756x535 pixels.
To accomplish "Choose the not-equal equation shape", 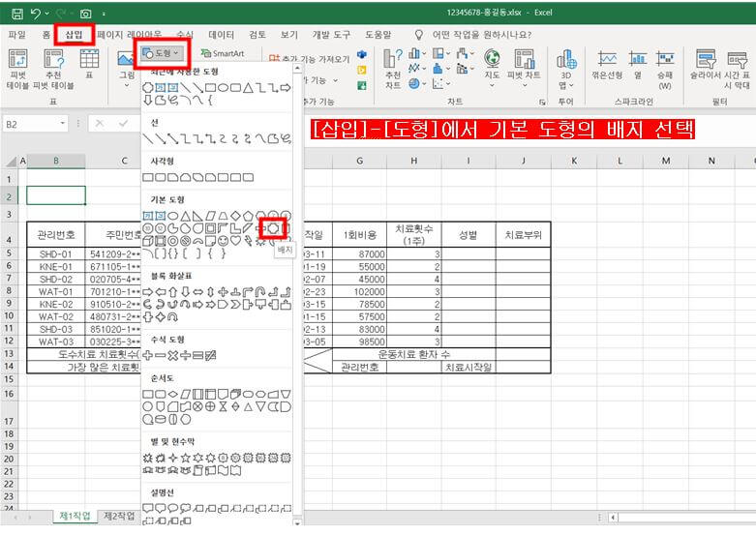I will tap(210, 355).
